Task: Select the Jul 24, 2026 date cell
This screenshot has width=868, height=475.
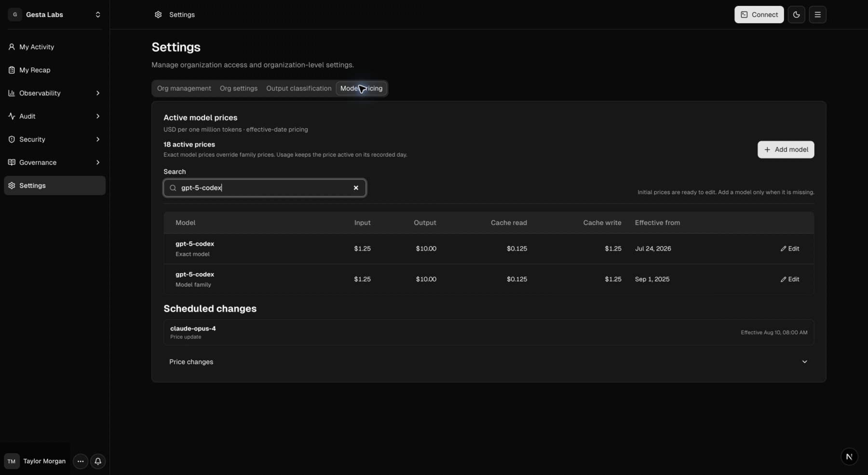Action: click(x=653, y=249)
